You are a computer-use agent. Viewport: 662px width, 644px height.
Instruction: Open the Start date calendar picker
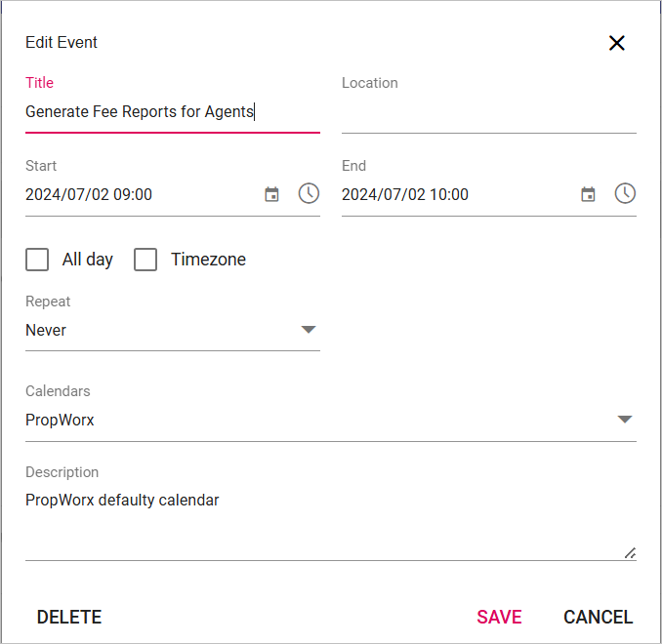271,194
